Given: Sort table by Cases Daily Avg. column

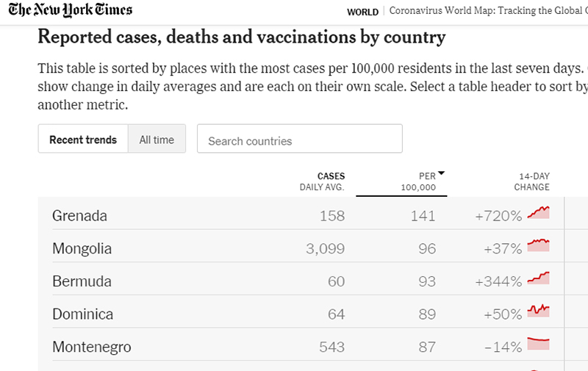Looking at the screenshot, I should (322, 181).
